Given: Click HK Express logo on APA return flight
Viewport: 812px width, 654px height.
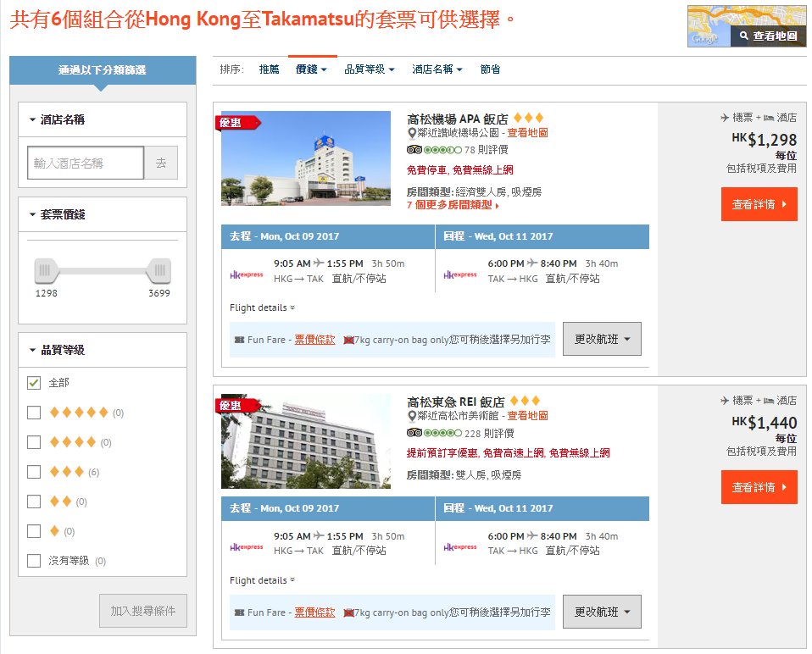Looking at the screenshot, I should (x=460, y=274).
